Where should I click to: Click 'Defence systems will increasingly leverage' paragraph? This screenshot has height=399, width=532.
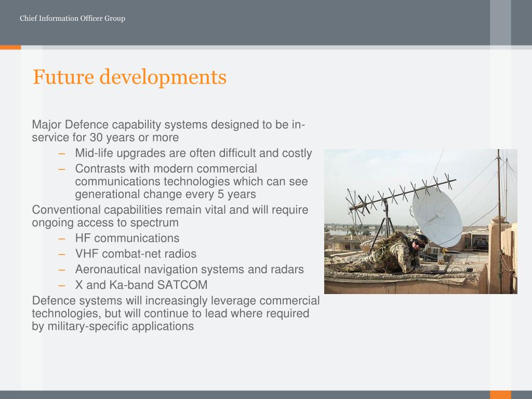coord(176,313)
